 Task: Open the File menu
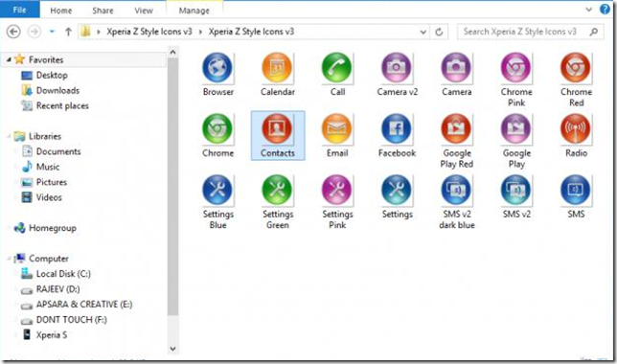[20, 10]
